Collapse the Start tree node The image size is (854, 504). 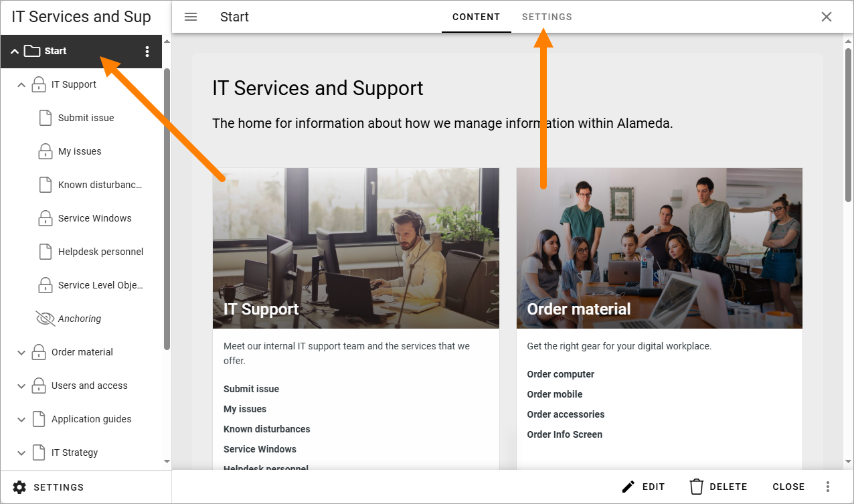(15, 52)
